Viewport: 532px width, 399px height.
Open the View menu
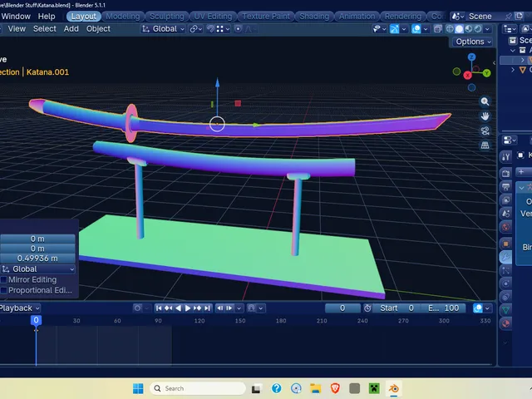tap(17, 29)
